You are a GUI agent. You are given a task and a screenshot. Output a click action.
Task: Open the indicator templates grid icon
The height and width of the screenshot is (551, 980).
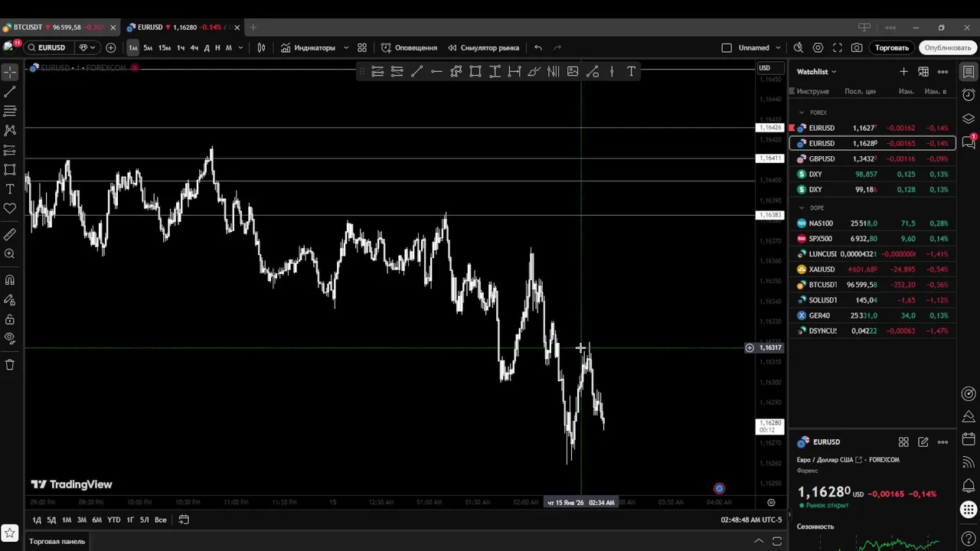point(362,47)
